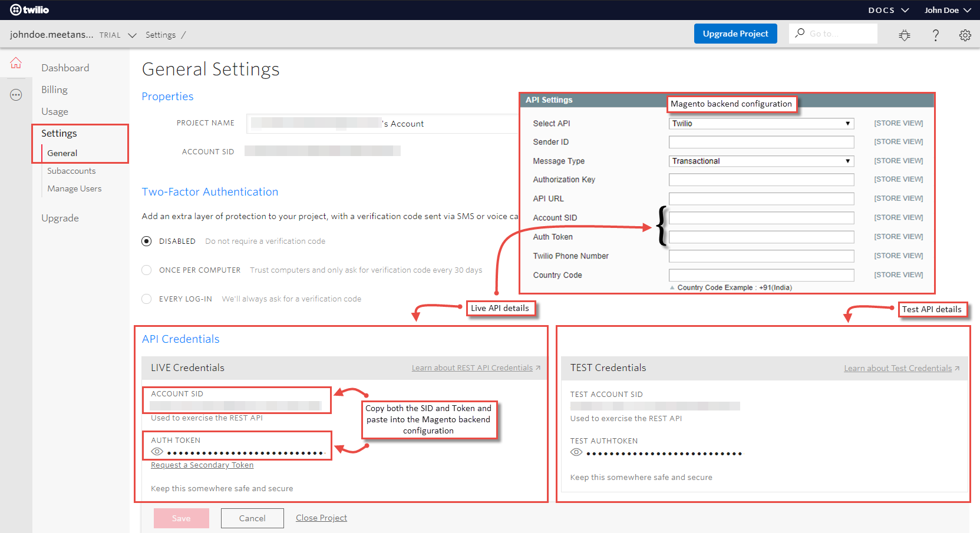Click the API URL input field

[x=761, y=198]
